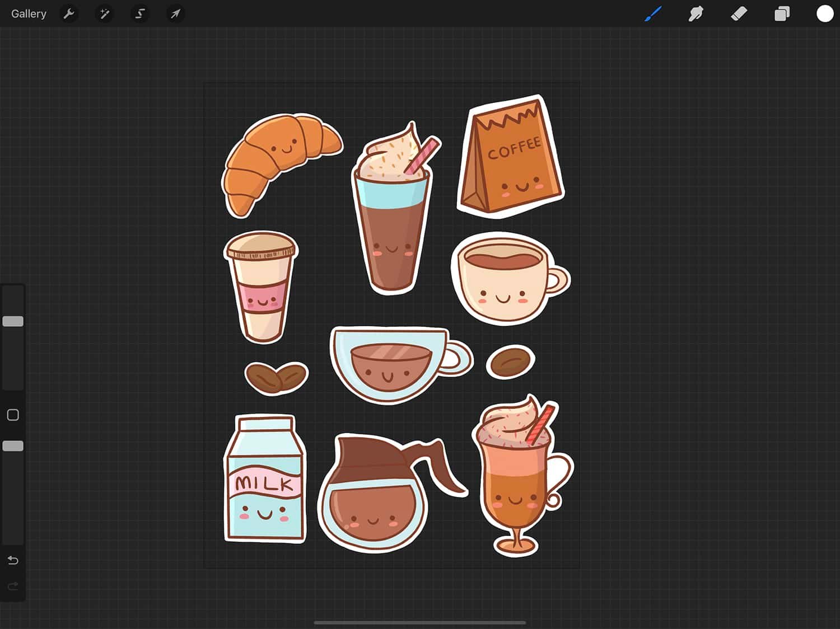The height and width of the screenshot is (629, 840).
Task: Tap the redo arrow in the sidebar
Action: pos(12,586)
